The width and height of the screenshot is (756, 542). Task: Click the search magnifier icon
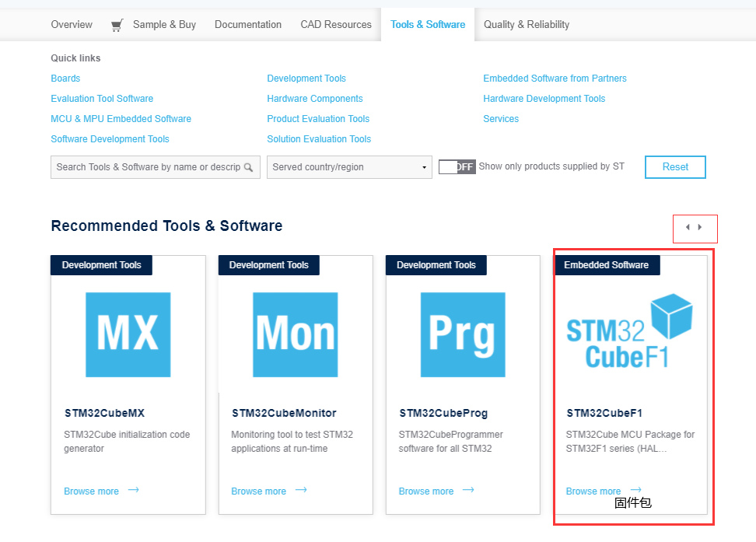248,167
